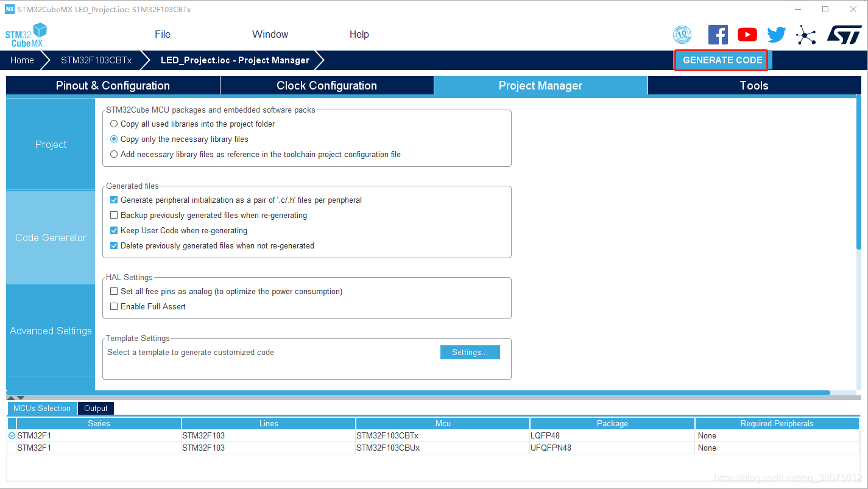This screenshot has width=868, height=489.
Task: Click the ST company logo
Action: coord(844,34)
